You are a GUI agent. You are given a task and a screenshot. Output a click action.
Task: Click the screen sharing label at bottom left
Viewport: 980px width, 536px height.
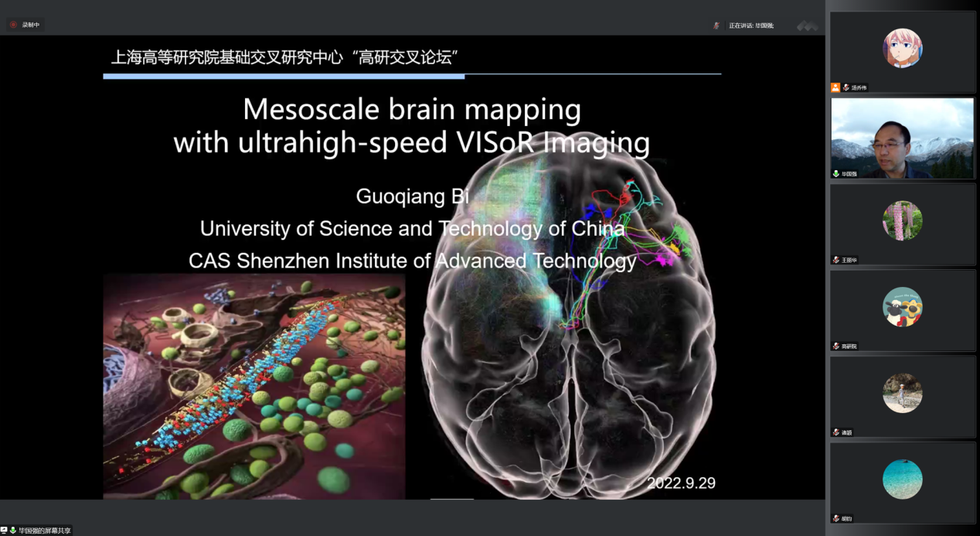[x=45, y=531]
